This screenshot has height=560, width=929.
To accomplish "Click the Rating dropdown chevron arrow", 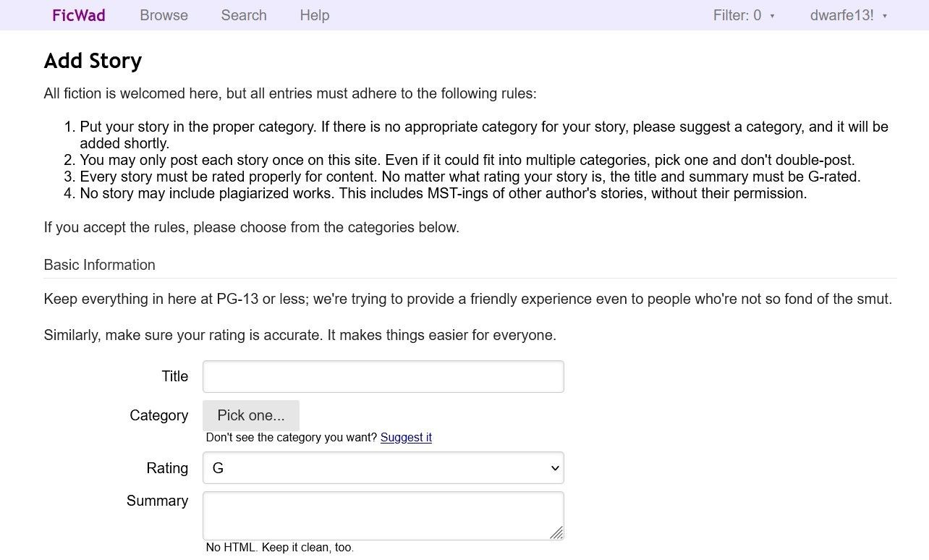I will click(555, 468).
